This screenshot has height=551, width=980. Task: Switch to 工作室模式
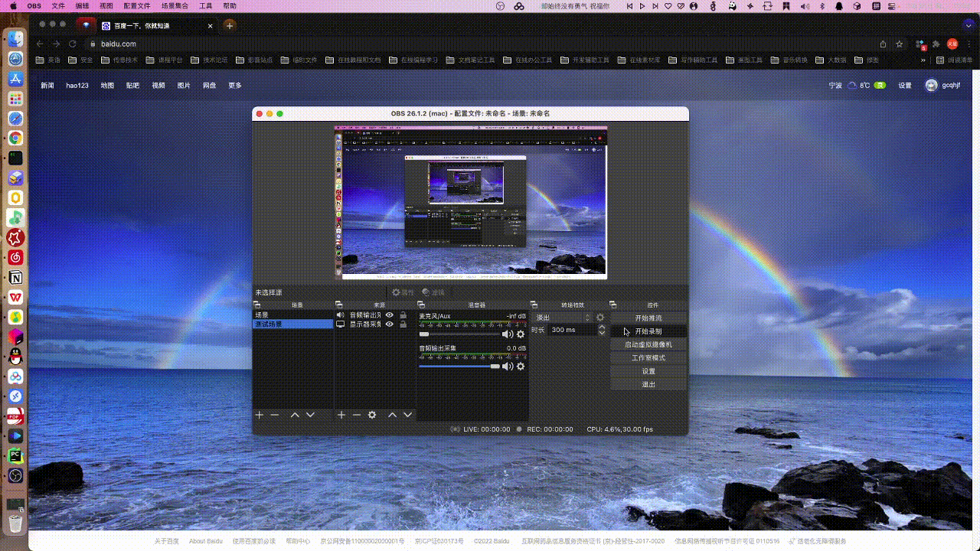(x=648, y=357)
